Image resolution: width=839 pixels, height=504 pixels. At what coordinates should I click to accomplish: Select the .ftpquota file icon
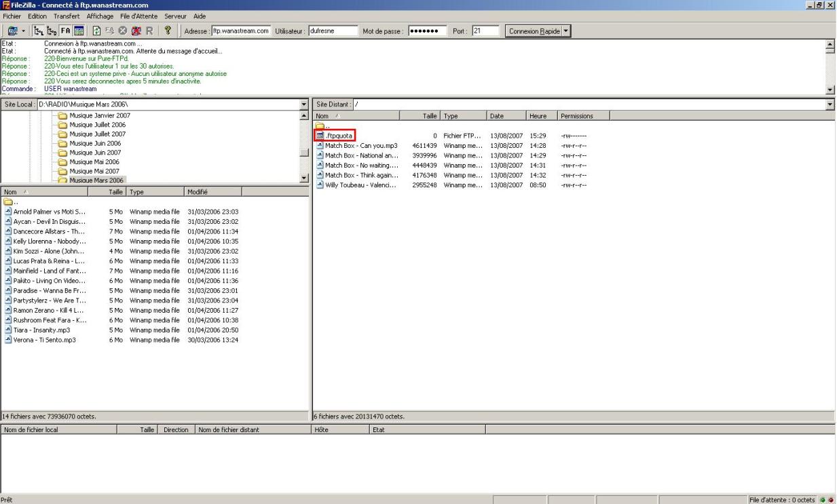point(320,136)
